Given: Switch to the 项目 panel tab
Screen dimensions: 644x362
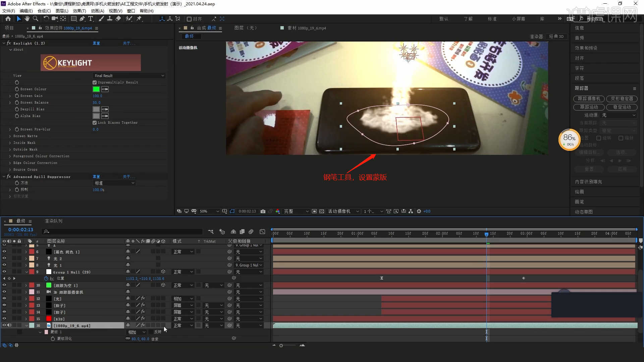Looking at the screenshot, I should (x=9, y=28).
